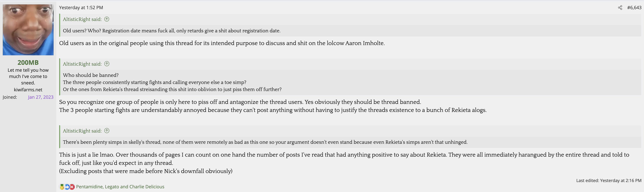
Task: Click the "Yesterday at 1:52 PM" timestamp
Action: (x=81, y=8)
